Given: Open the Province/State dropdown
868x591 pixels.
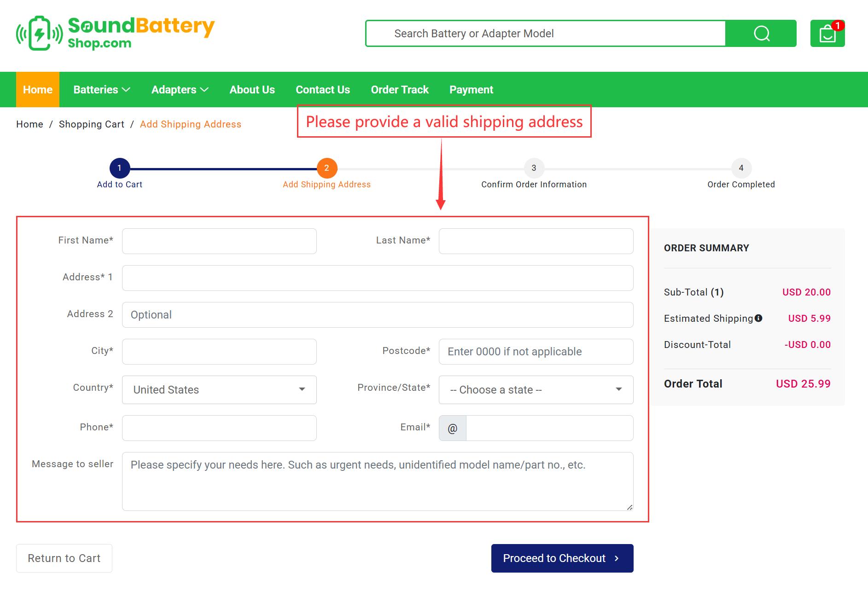Looking at the screenshot, I should pyautogui.click(x=536, y=390).
